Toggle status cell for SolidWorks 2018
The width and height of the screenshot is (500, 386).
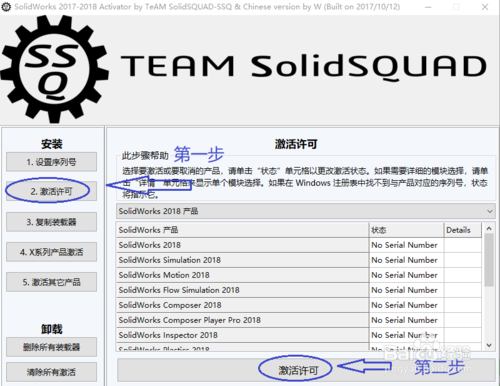click(406, 245)
